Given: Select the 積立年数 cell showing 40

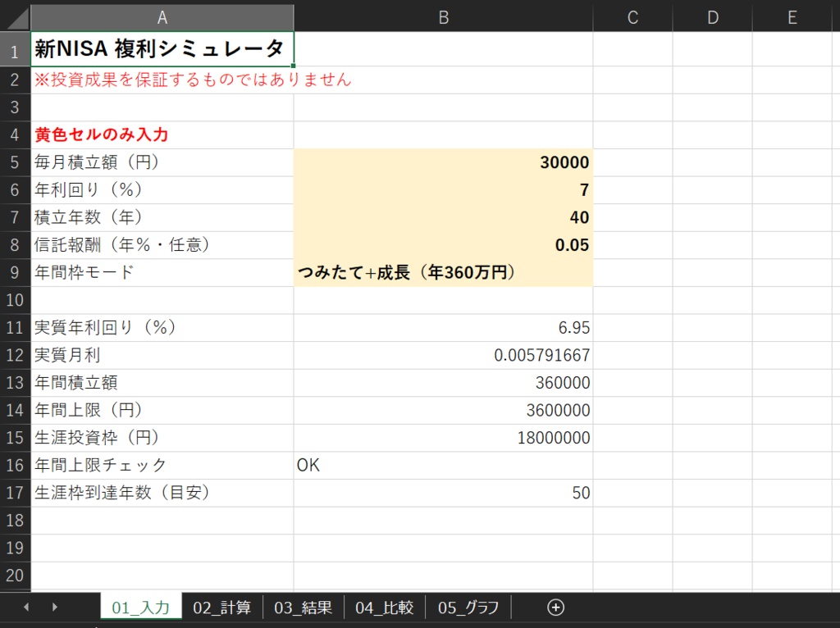Looking at the screenshot, I should [x=443, y=217].
